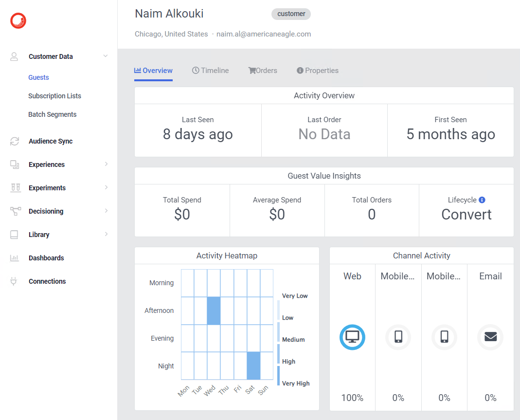Open the Audience Sync menu item

pyautogui.click(x=51, y=141)
